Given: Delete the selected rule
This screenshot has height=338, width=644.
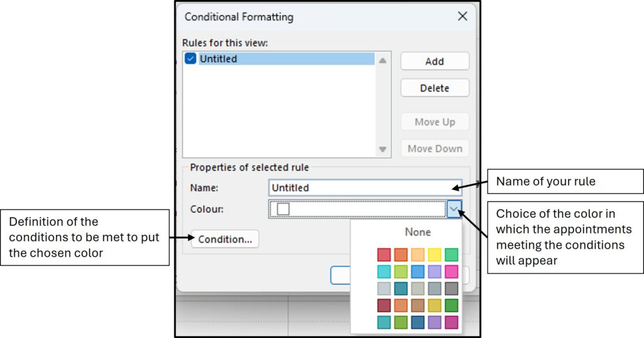Looking at the screenshot, I should (435, 88).
